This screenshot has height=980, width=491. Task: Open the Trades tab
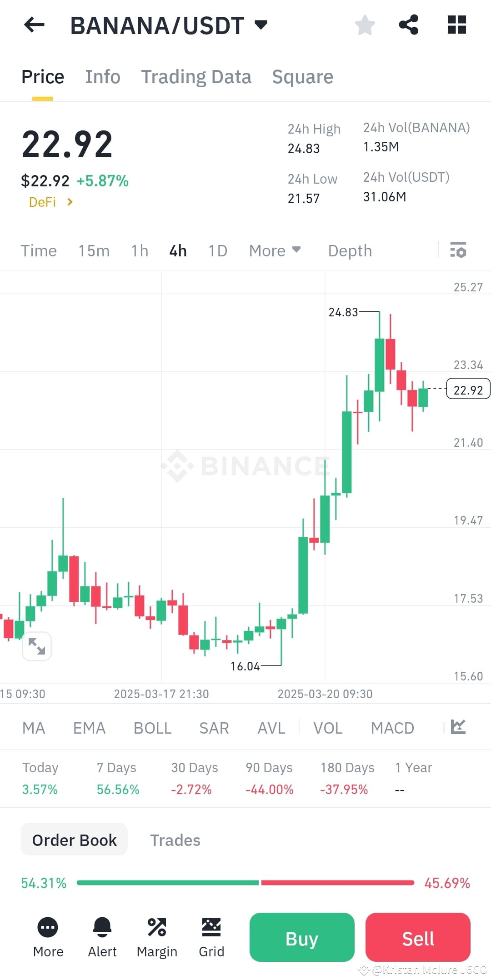coord(175,840)
